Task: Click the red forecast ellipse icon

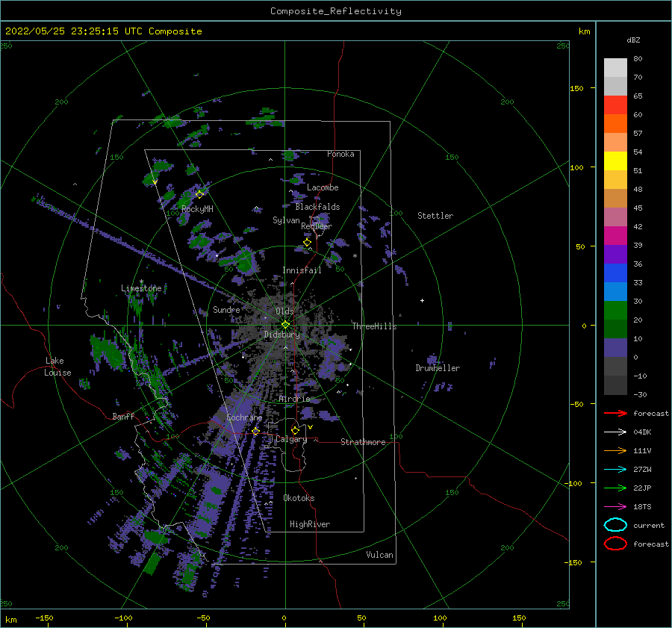Action: 615,544
